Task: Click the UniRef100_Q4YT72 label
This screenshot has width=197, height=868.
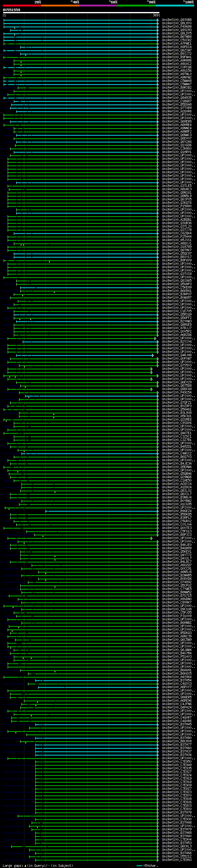Action: pos(177,555)
